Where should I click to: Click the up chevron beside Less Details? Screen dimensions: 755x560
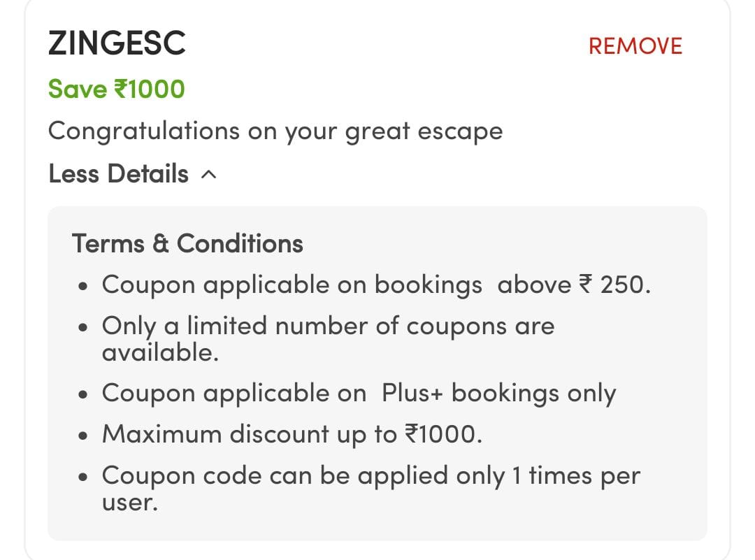208,175
